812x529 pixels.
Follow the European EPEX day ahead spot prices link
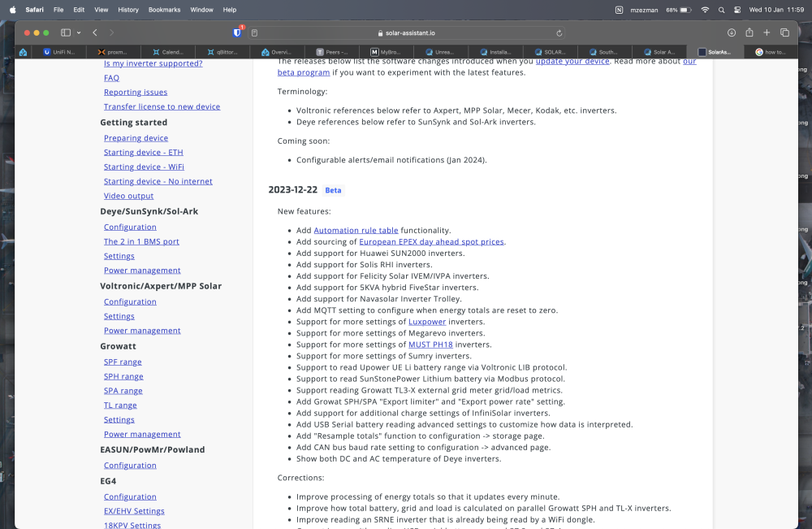pos(431,241)
